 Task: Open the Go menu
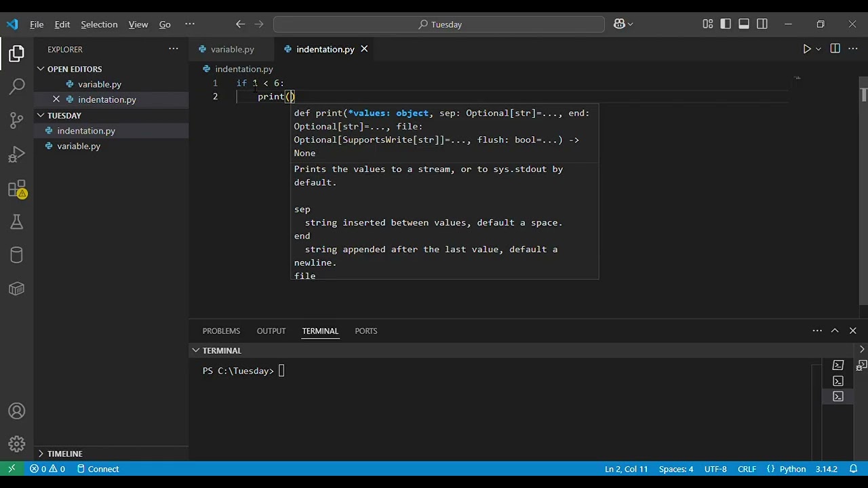(165, 24)
